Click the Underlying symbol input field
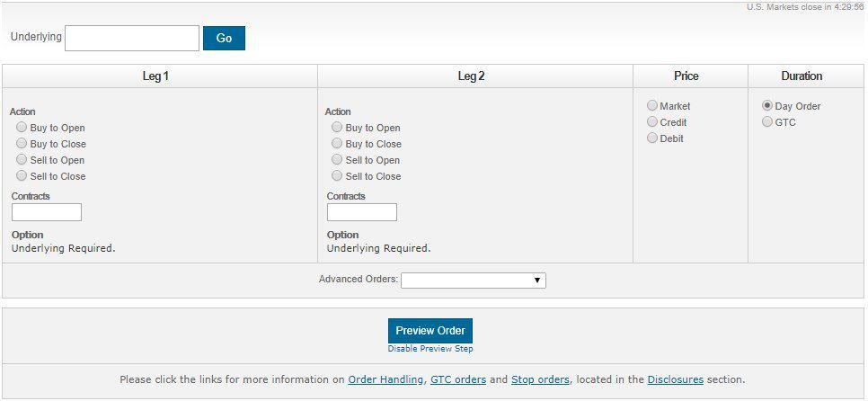The image size is (868, 401). 132,39
